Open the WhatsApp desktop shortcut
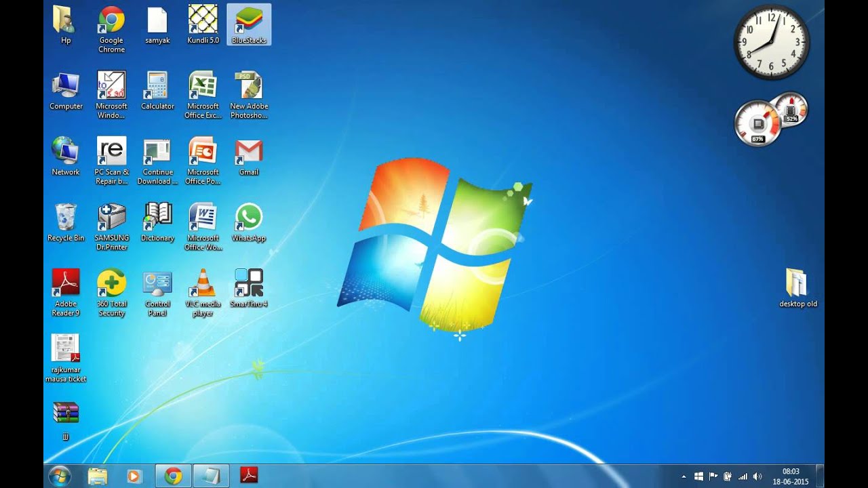 point(249,222)
